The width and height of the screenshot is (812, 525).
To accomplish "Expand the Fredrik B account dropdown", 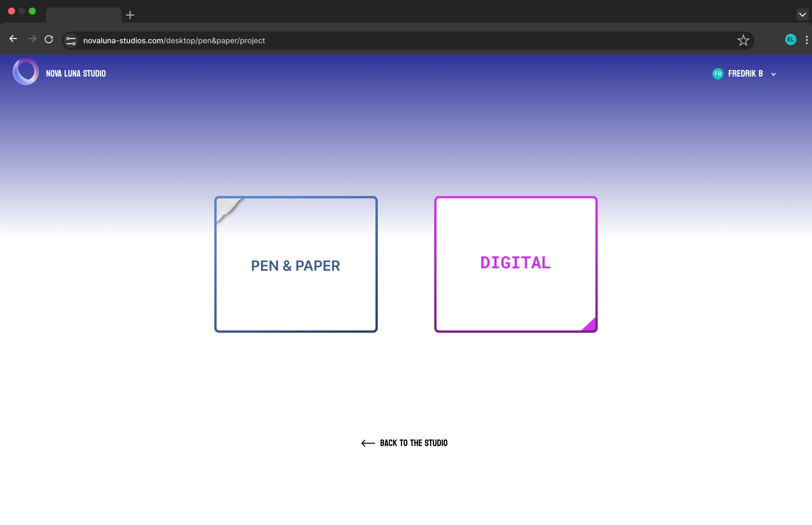I will (x=773, y=74).
